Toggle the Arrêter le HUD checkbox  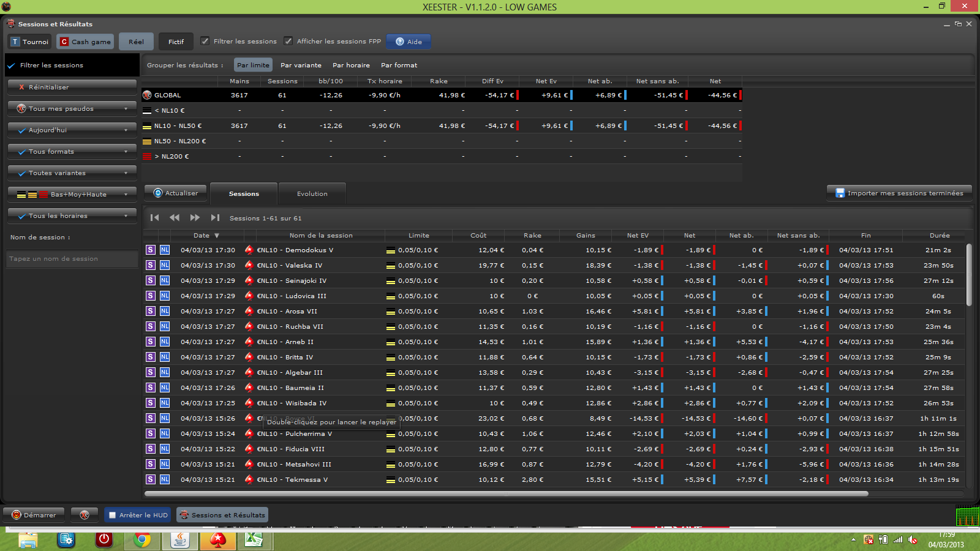tap(112, 515)
